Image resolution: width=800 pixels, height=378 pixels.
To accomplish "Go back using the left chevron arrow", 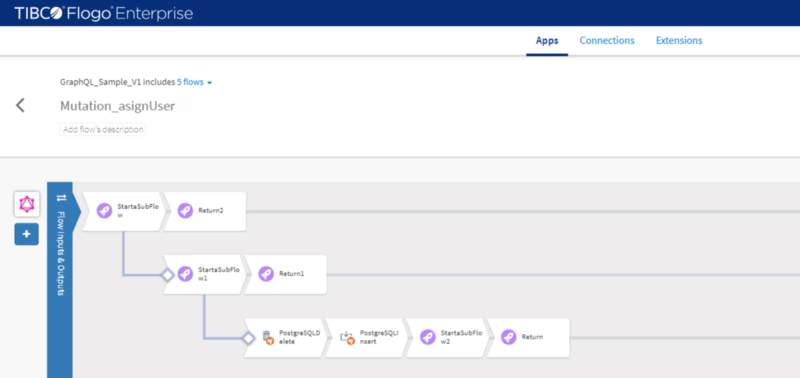I will (20, 106).
